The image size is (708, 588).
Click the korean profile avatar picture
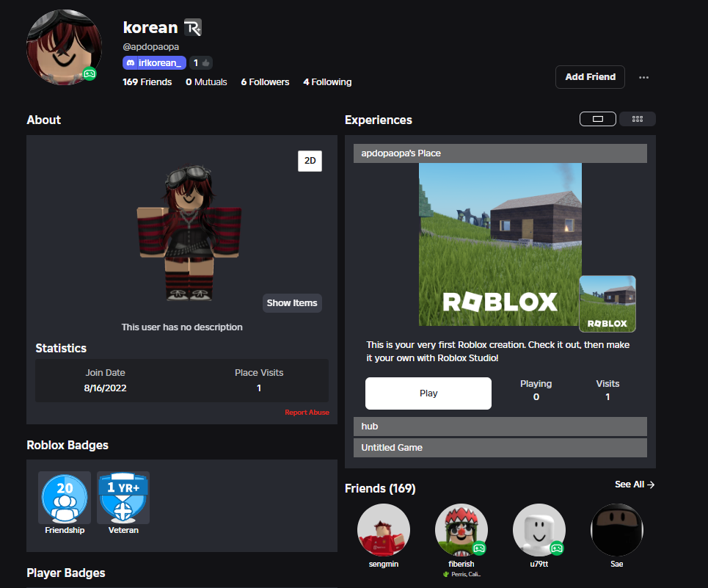pyautogui.click(x=64, y=47)
